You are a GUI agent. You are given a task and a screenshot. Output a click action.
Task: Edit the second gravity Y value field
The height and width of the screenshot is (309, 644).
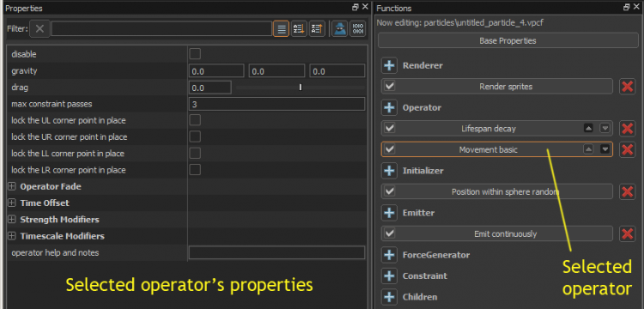(276, 71)
